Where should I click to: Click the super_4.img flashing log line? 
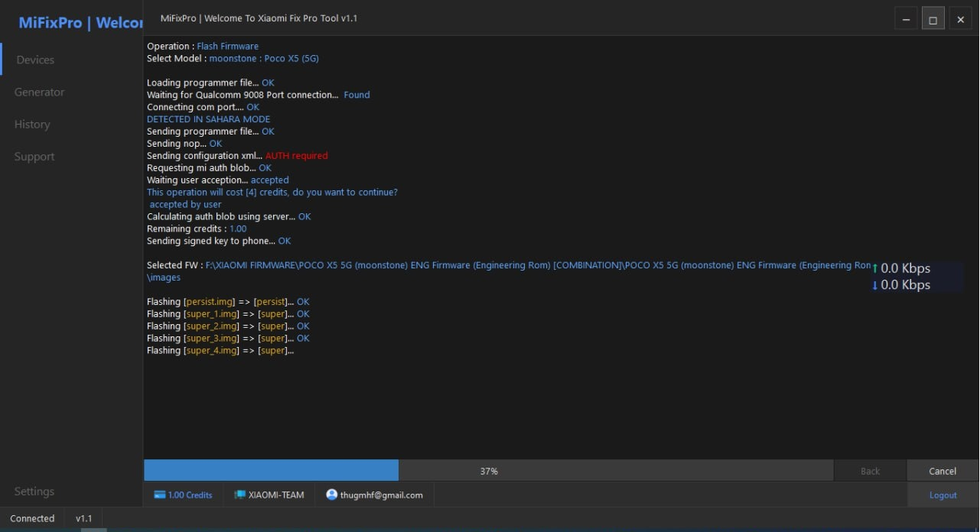(x=220, y=351)
